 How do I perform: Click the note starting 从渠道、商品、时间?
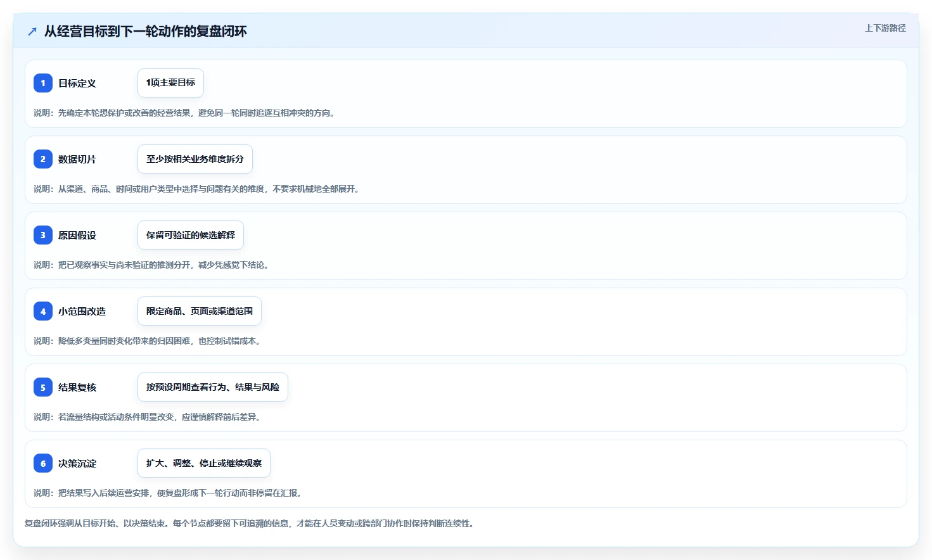[x=197, y=189]
